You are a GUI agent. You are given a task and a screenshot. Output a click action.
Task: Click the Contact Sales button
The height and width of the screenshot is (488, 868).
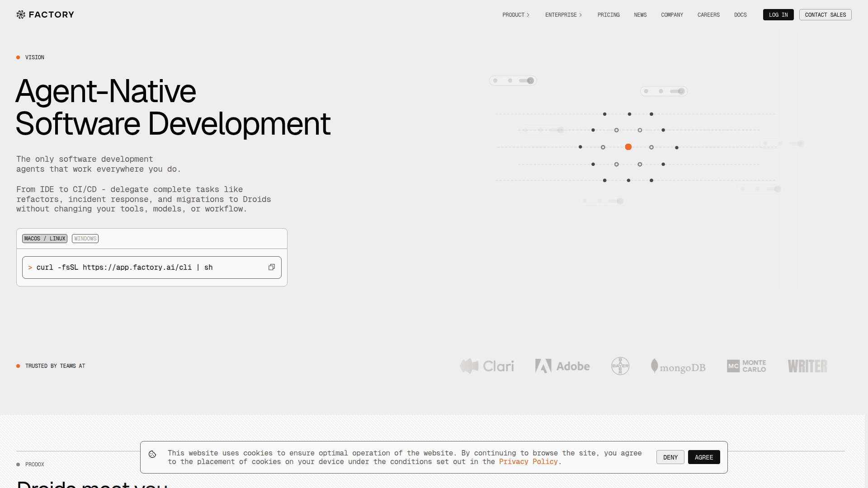point(825,15)
